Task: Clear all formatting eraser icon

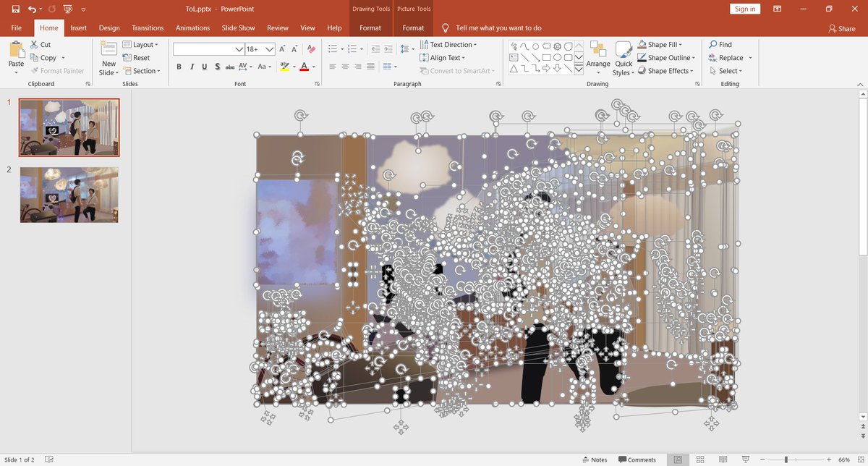Action: [x=311, y=49]
